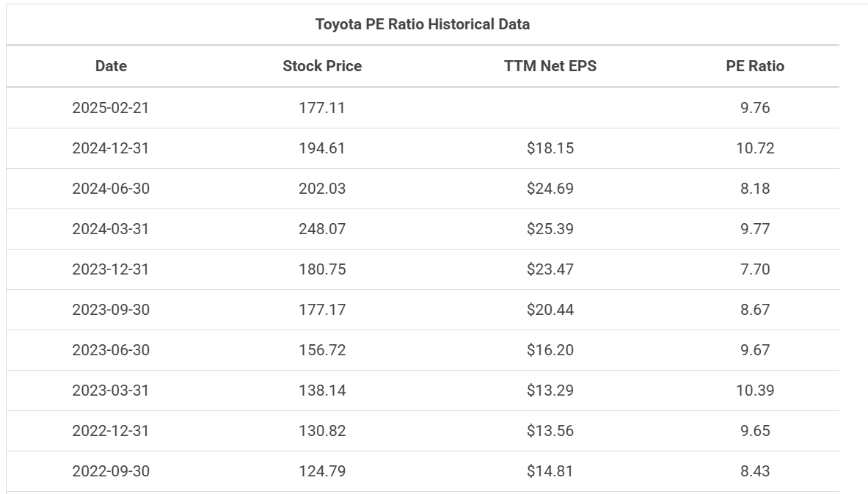Screen dimensions: 868x494
Task: Click the PE Ratio column header
Action: click(755, 66)
